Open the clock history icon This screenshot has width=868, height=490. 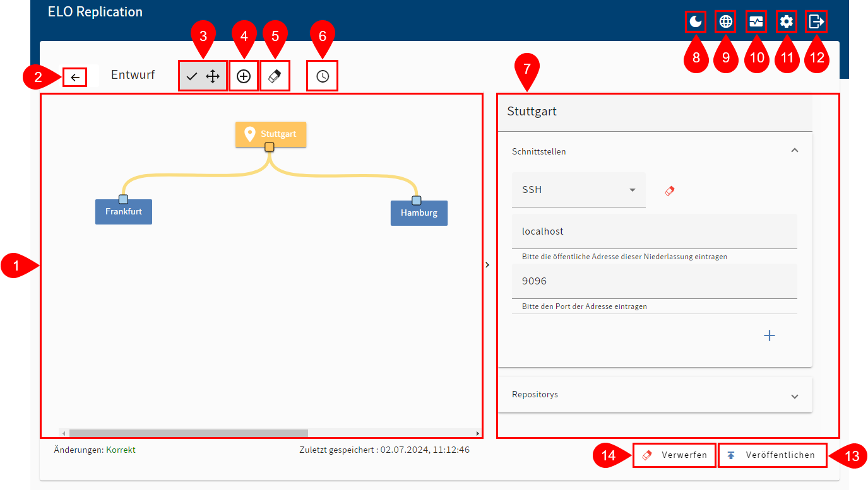tap(323, 76)
